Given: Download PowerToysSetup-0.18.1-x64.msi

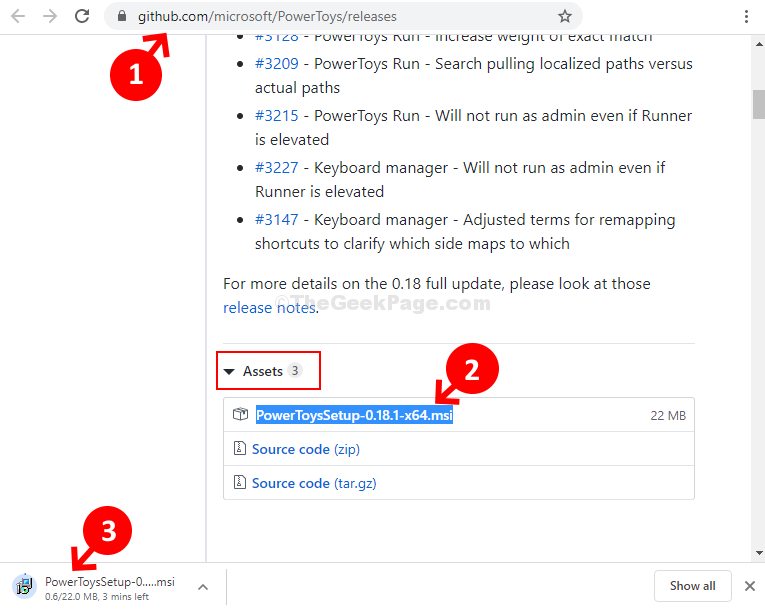Looking at the screenshot, I should pos(354,415).
